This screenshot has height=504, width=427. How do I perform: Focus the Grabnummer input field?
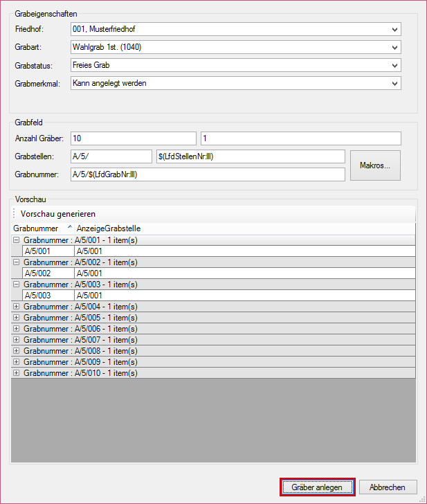208,174
